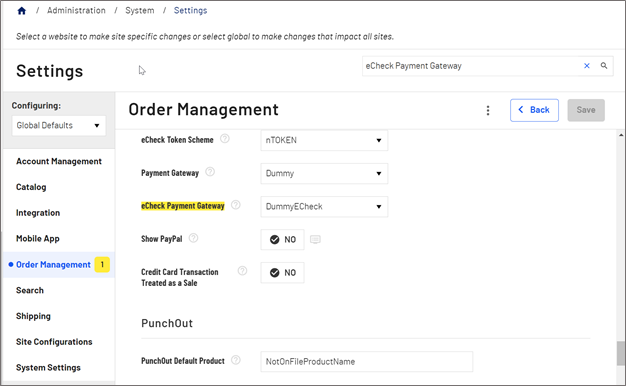The width and height of the screenshot is (626, 386).
Task: Expand the eCheck Payment Gateway dropdown
Action: click(324, 206)
